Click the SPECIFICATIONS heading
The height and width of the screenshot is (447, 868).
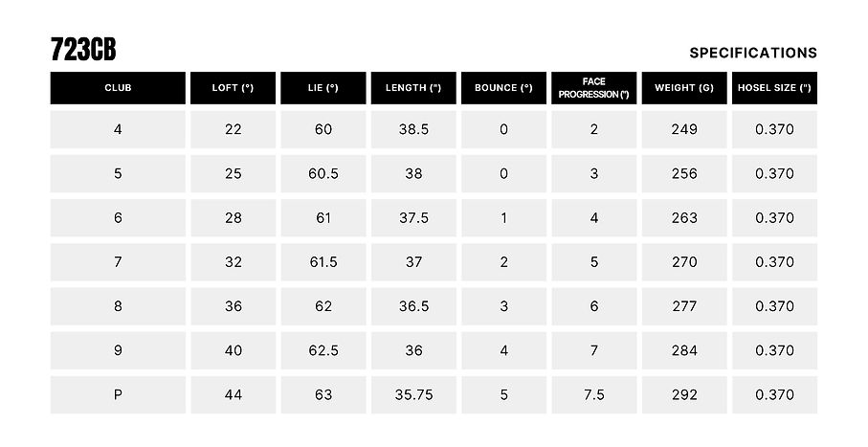[x=752, y=54]
